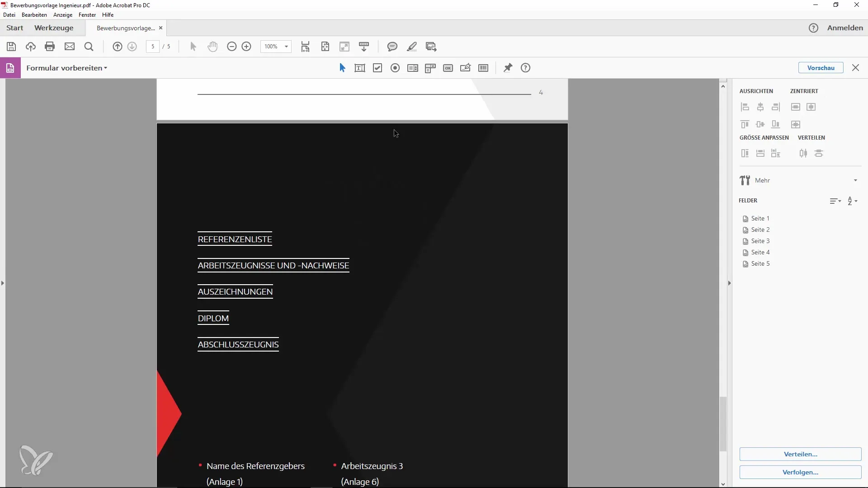Image resolution: width=868 pixels, height=488 pixels.
Task: Open the Anzeige menu
Action: 63,15
